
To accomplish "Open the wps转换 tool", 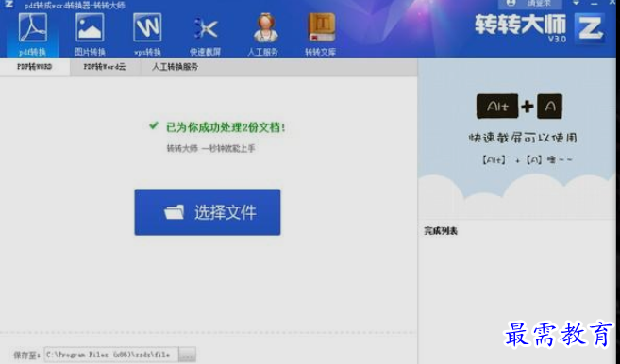I will pos(147,34).
